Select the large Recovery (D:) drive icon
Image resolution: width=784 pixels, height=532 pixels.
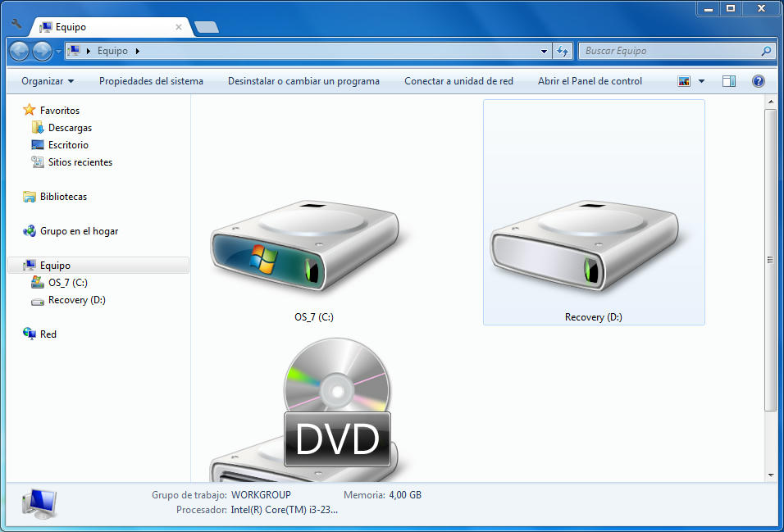pos(585,246)
